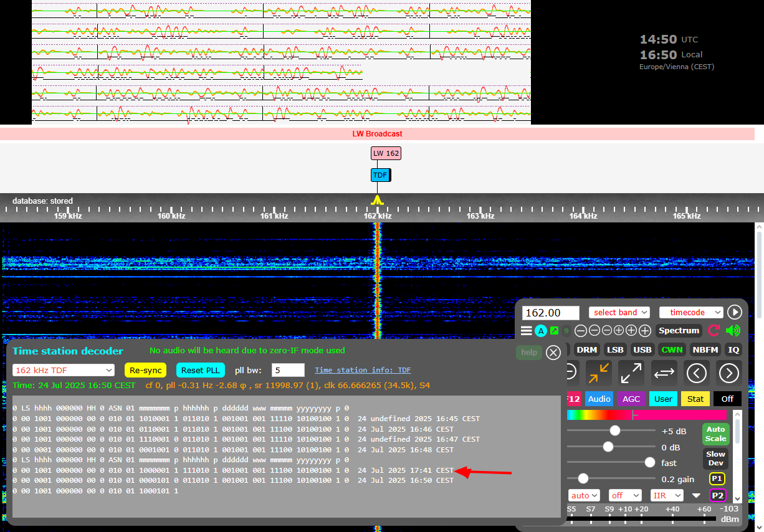Toggle the Slow Dev button
The height and width of the screenshot is (532, 764).
click(715, 458)
